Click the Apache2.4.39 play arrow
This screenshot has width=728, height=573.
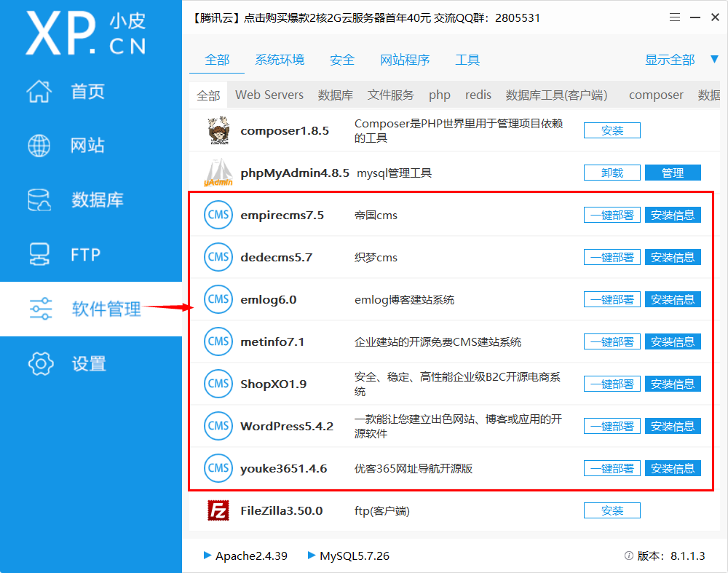(207, 556)
